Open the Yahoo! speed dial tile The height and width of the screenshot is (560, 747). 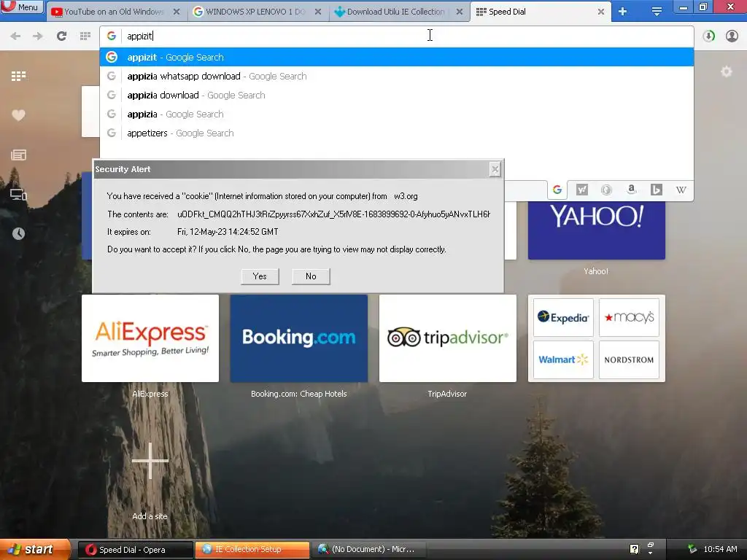[x=597, y=230]
